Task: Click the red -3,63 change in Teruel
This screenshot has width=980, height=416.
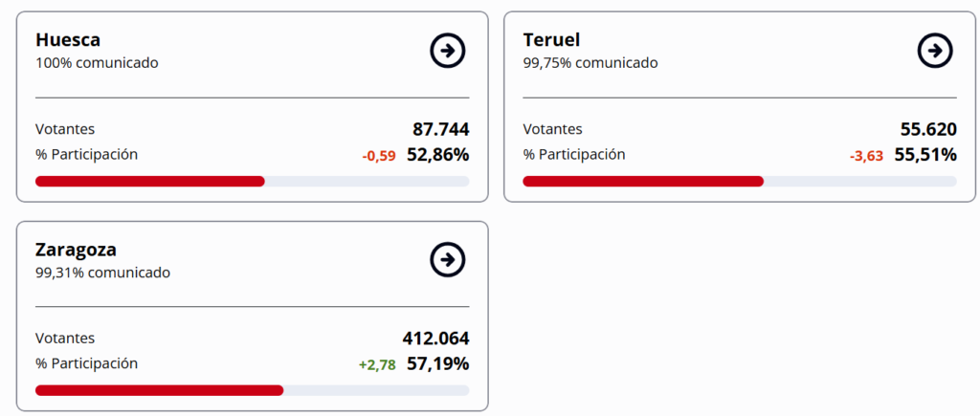Action: 866,156
